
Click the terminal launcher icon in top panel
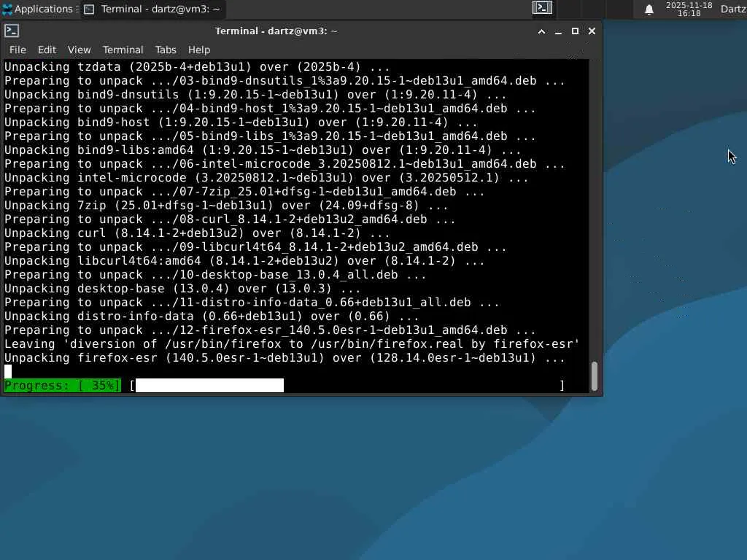(x=542, y=8)
